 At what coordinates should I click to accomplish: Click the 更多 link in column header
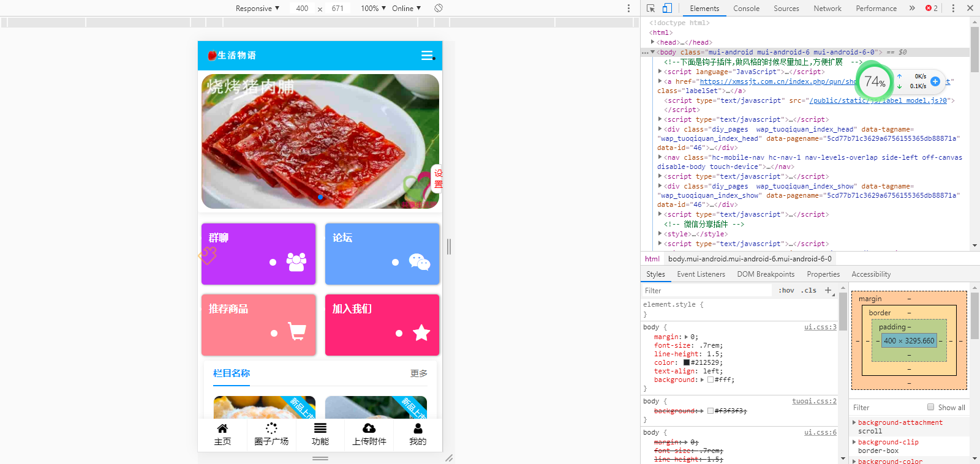coord(419,373)
